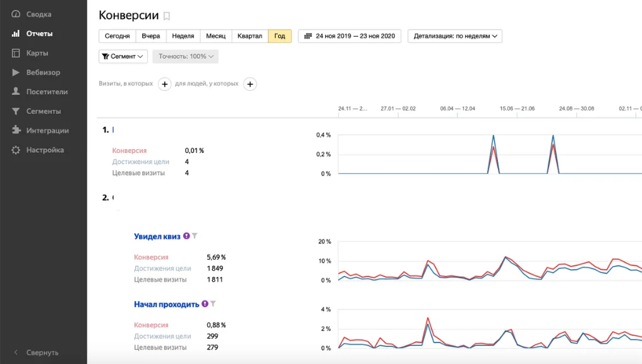Open Настройка in the sidebar
The height and width of the screenshot is (364, 642).
45,150
